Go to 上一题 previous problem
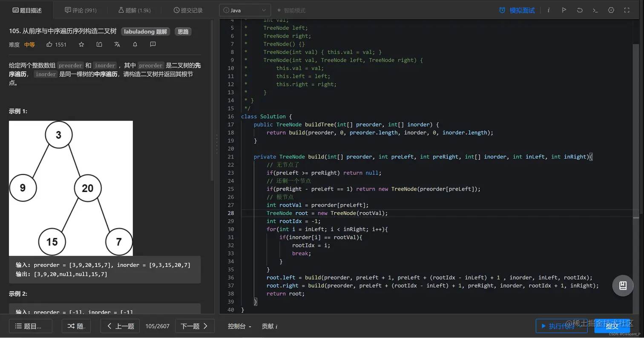The image size is (644, 338). [x=120, y=326]
